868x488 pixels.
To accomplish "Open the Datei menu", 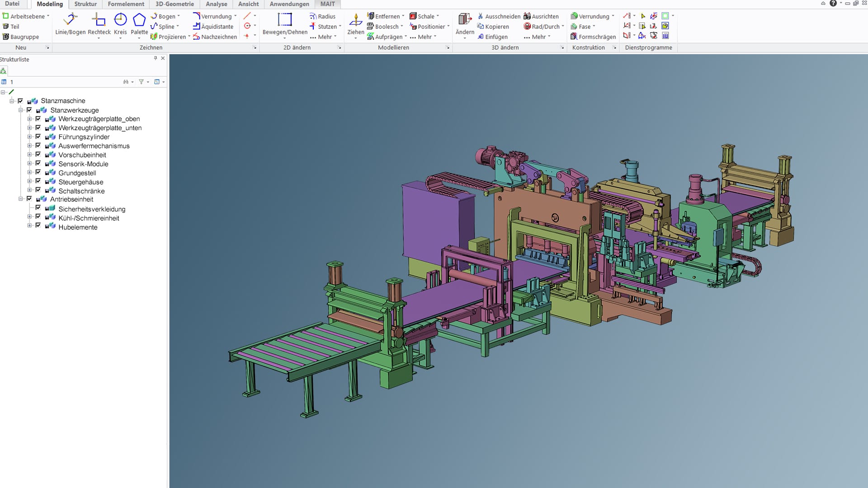I will coord(12,4).
